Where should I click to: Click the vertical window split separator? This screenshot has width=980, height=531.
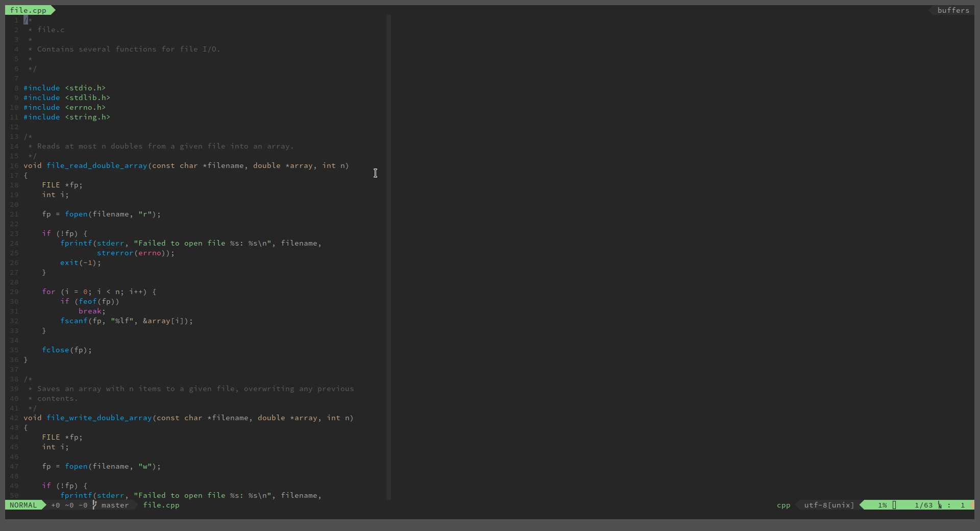click(388, 255)
